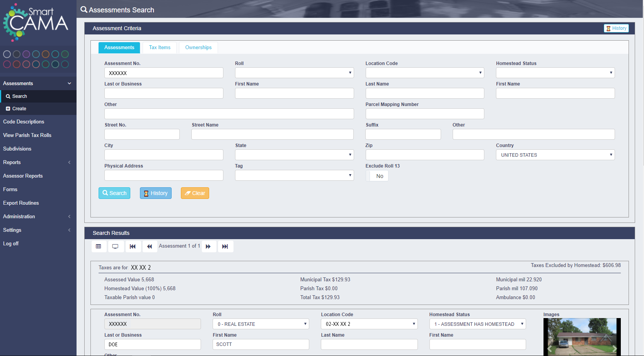Jump to the first assessment record

pyautogui.click(x=133, y=246)
